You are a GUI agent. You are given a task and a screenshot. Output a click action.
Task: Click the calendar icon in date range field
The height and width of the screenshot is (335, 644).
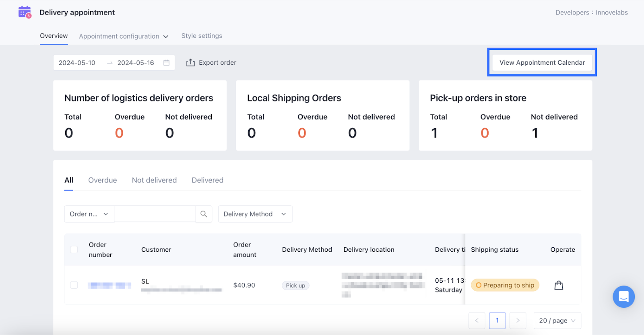(166, 63)
